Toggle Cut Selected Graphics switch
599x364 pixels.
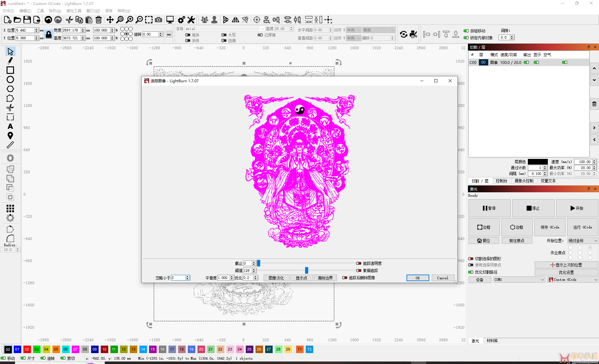471,259
